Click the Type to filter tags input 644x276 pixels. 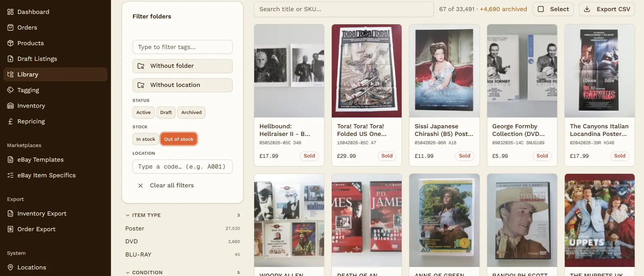[x=182, y=47]
